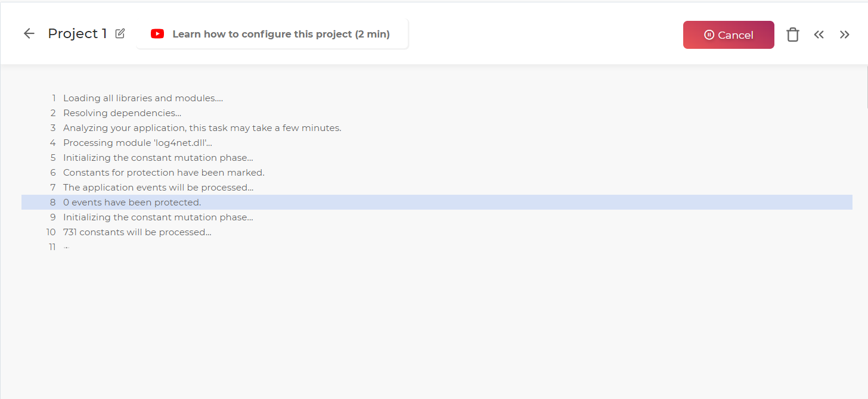Click highlighted '0 events have been protected' line

(132, 202)
